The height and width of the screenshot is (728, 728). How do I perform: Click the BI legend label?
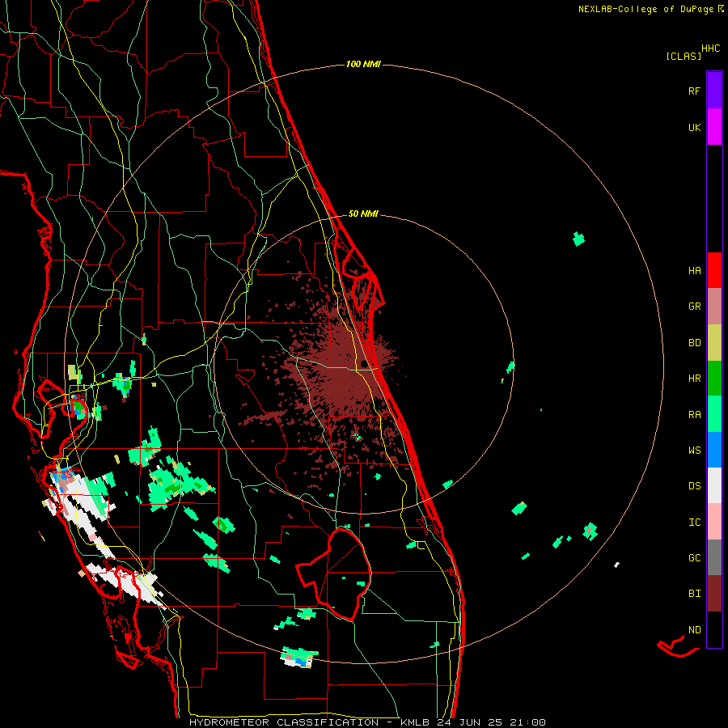694,594
